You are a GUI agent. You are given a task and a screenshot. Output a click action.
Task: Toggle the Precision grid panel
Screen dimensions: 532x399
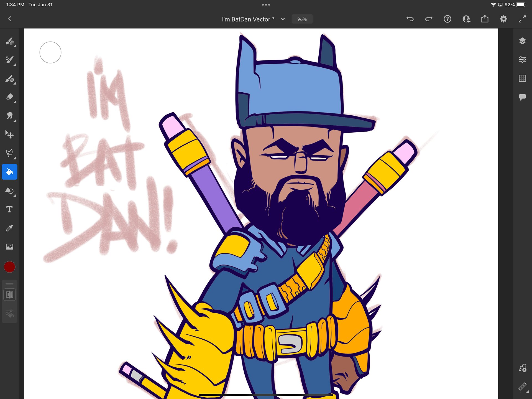pos(522,78)
